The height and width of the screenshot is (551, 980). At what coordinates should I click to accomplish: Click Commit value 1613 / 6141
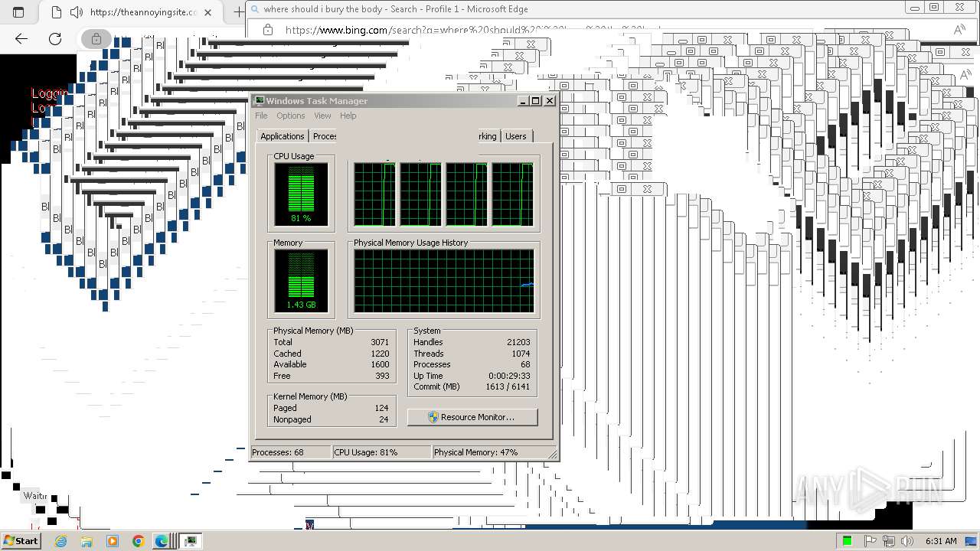pos(508,386)
